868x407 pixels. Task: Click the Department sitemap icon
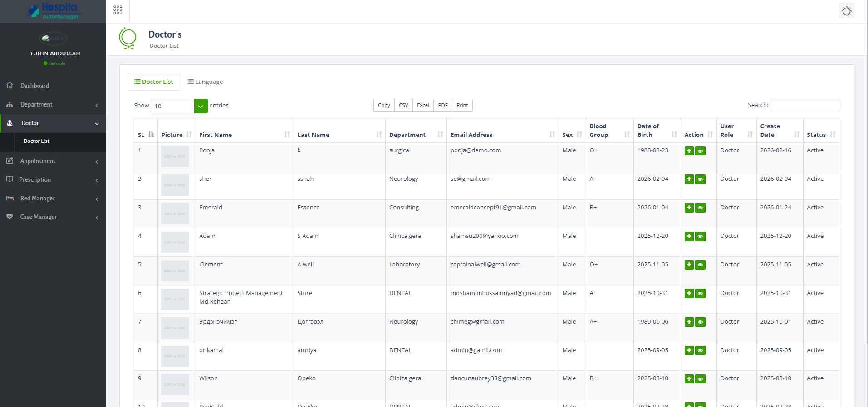coord(10,104)
